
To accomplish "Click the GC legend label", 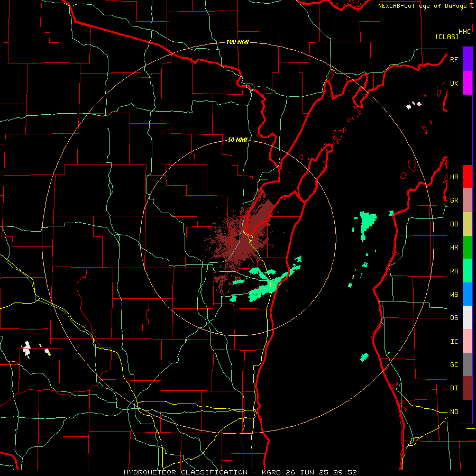I will [454, 364].
